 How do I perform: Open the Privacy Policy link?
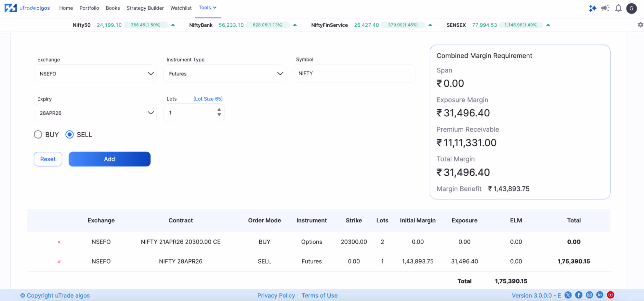pos(276,296)
